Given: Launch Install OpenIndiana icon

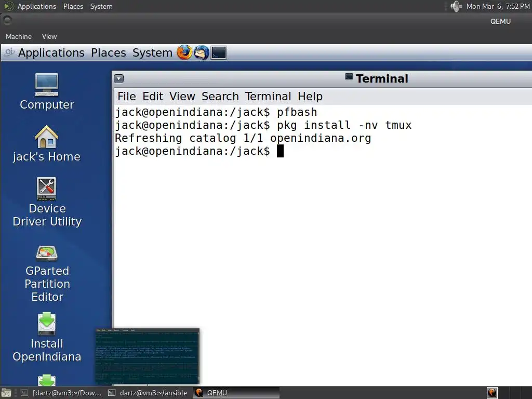Looking at the screenshot, I should tap(47, 337).
